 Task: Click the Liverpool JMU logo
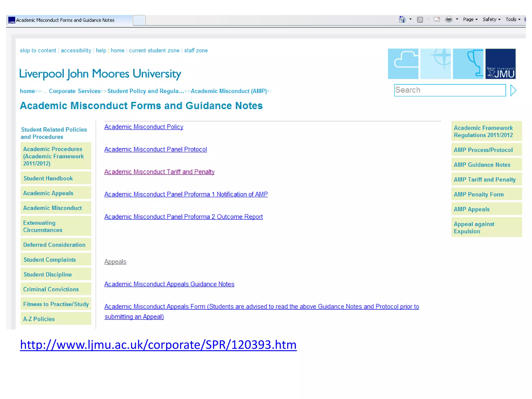(x=501, y=64)
